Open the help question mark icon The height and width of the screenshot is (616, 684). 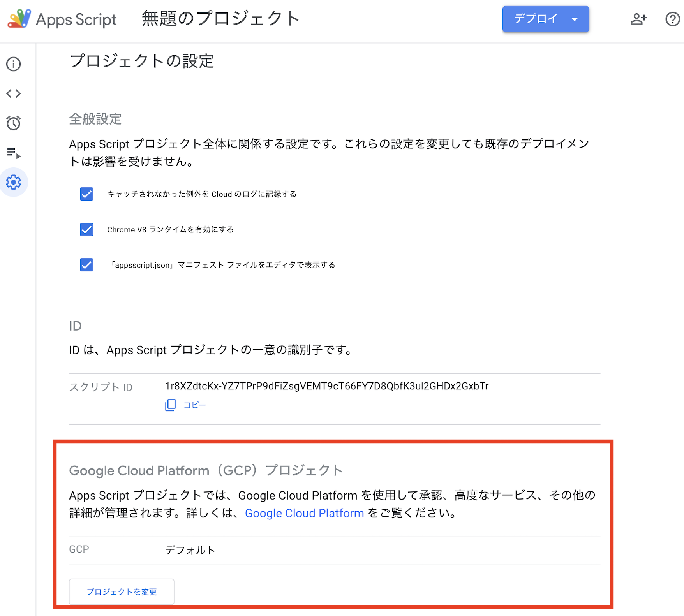[x=673, y=19]
